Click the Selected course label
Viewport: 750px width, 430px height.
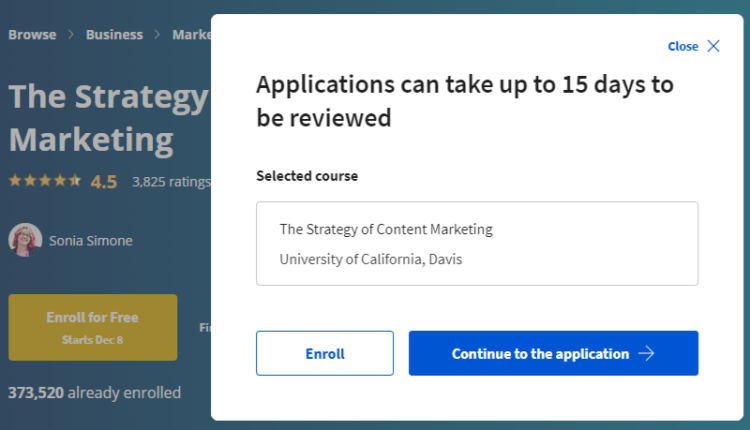(307, 176)
